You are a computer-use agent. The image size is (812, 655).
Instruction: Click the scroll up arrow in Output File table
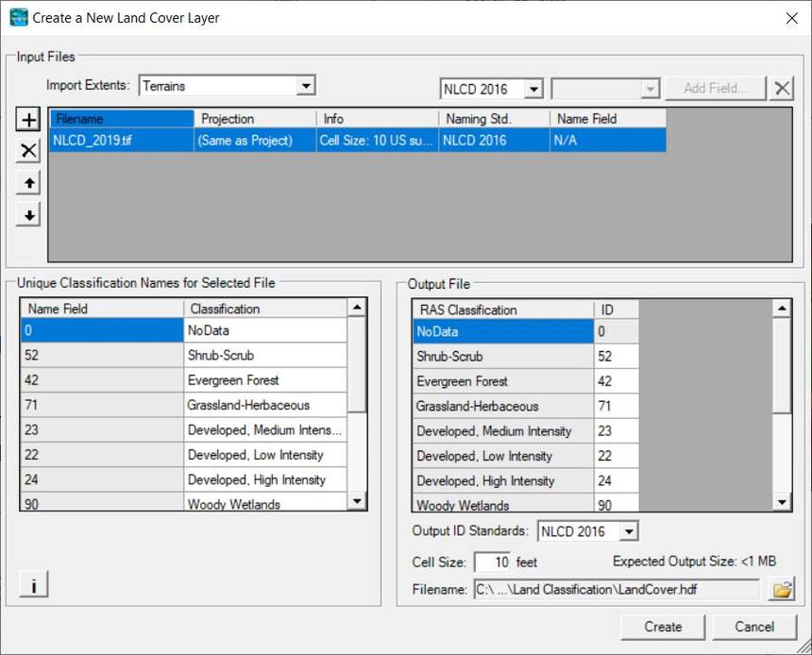(782, 310)
